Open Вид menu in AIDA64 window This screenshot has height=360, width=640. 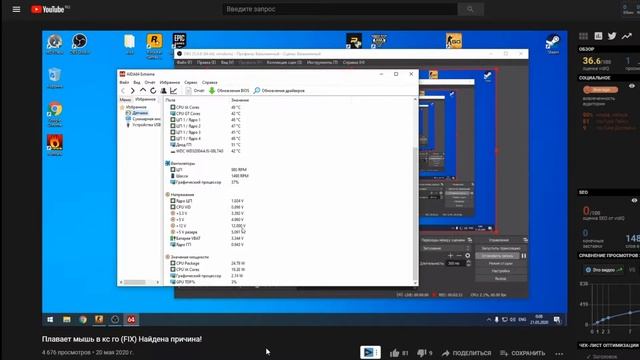(x=137, y=82)
